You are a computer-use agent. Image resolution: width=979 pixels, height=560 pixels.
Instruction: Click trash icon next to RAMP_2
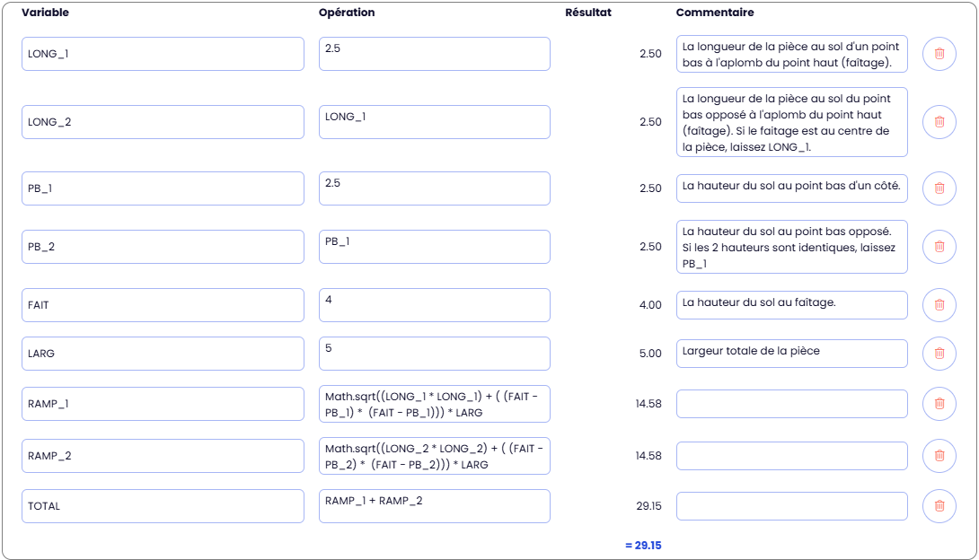tap(939, 456)
